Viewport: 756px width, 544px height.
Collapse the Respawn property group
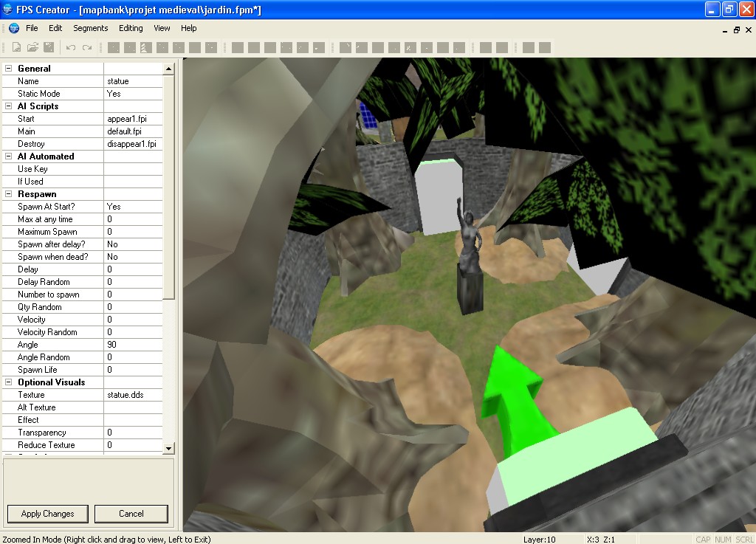[x=8, y=193]
